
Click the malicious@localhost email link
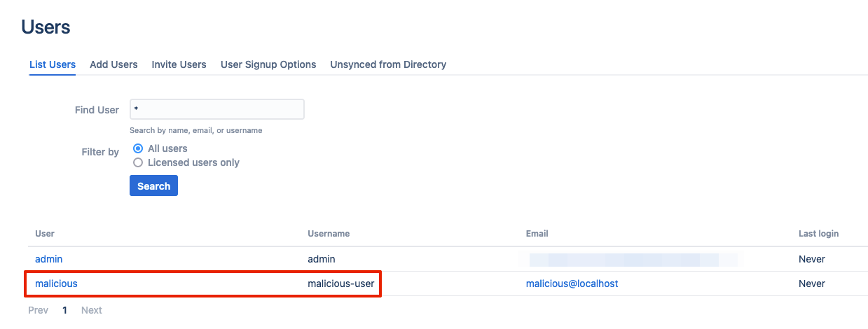coord(572,283)
